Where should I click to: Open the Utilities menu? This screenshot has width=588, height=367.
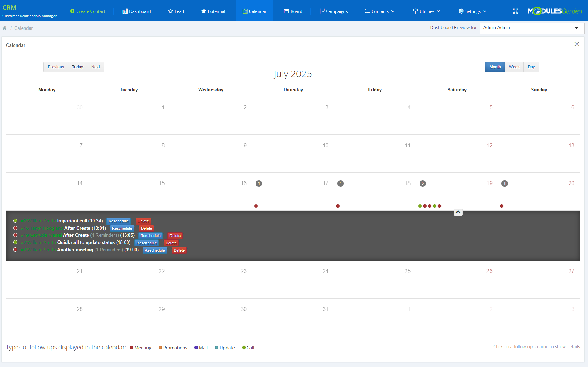click(427, 11)
